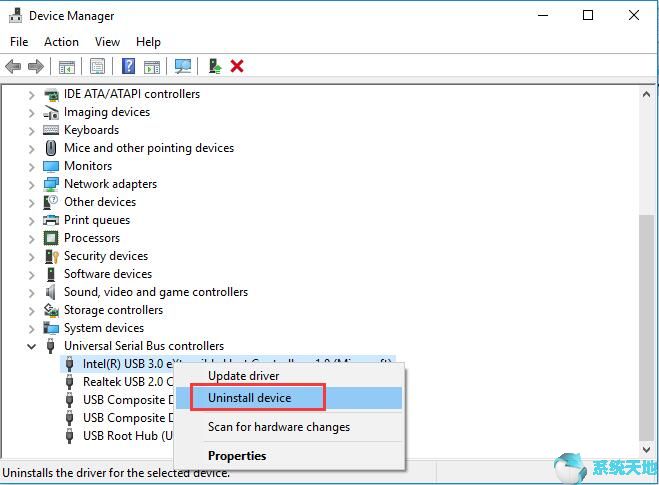Viewport: 659px width, 485px height.
Task: Select the Print queues printer icon
Action: tap(51, 220)
